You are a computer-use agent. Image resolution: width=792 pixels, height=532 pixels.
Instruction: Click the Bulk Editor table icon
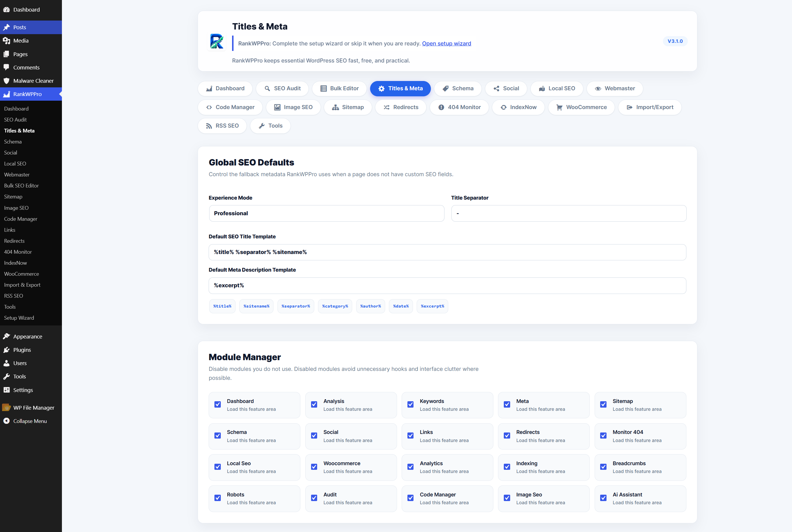click(324, 89)
